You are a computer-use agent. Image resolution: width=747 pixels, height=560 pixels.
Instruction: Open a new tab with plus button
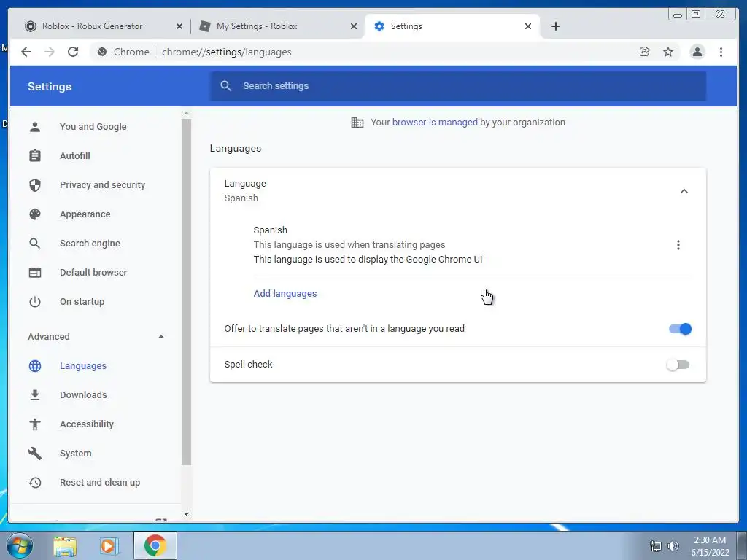click(x=555, y=26)
